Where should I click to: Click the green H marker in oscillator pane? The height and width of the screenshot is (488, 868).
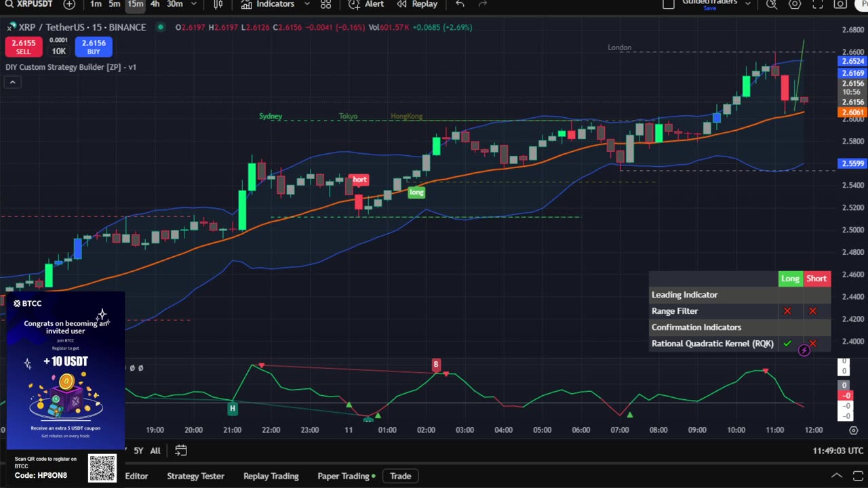tap(233, 409)
